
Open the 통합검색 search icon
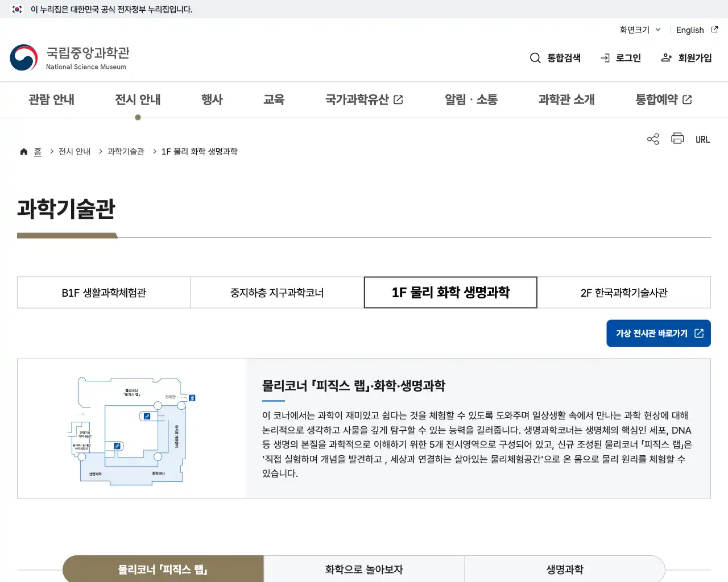pyautogui.click(x=535, y=57)
